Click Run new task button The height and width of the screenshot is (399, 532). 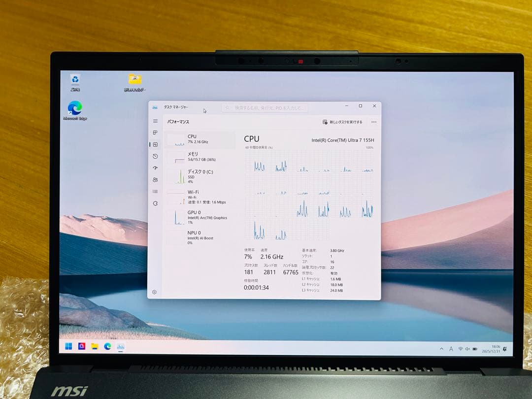(x=342, y=122)
